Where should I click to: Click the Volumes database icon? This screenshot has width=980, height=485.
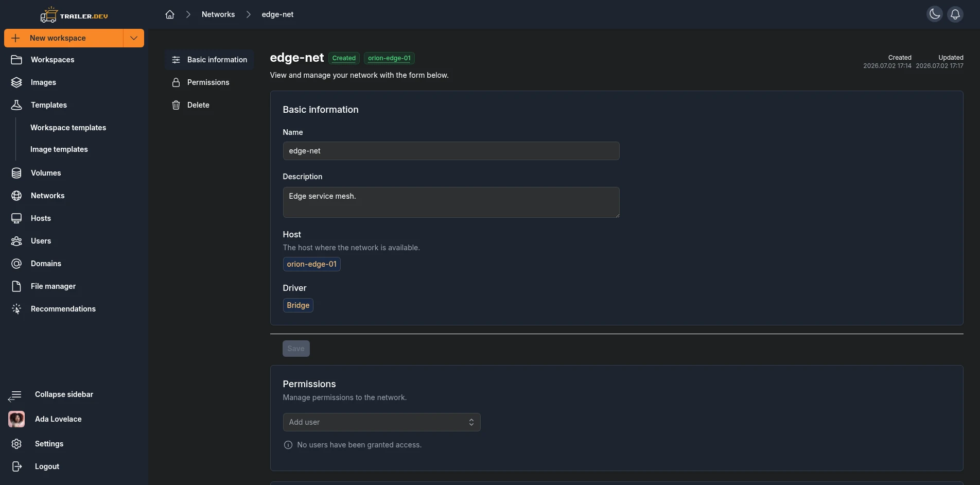16,173
